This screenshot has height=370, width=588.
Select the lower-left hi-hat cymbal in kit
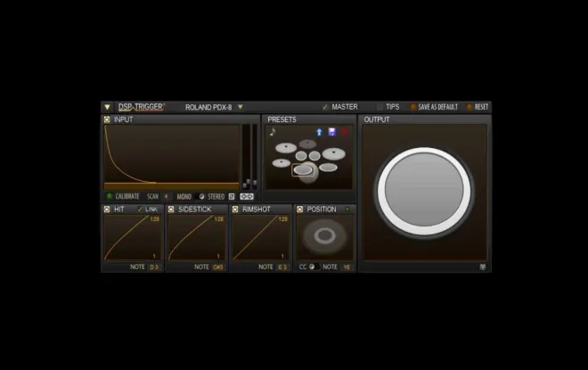[282, 163]
